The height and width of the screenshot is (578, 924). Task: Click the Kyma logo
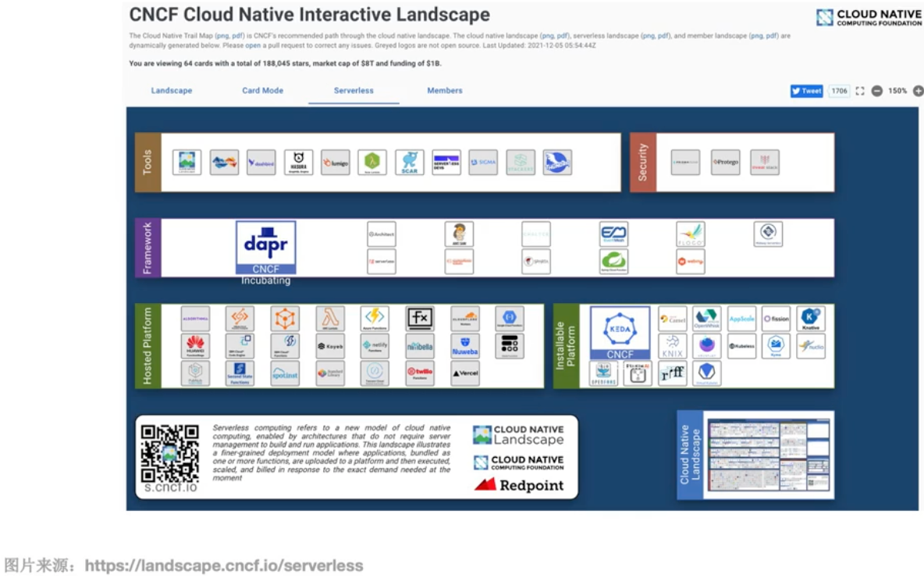click(776, 345)
